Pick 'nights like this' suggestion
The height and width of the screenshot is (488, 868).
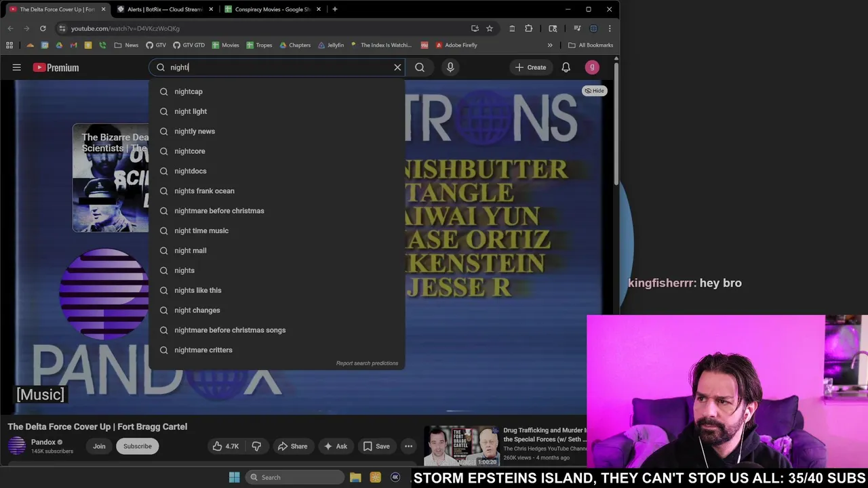coord(277,290)
